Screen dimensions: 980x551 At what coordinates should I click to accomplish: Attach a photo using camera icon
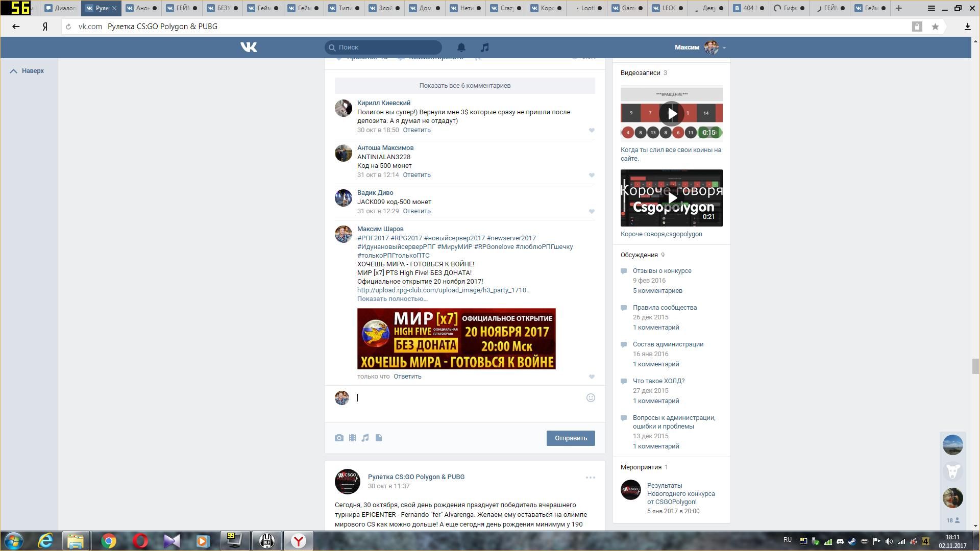pyautogui.click(x=339, y=438)
